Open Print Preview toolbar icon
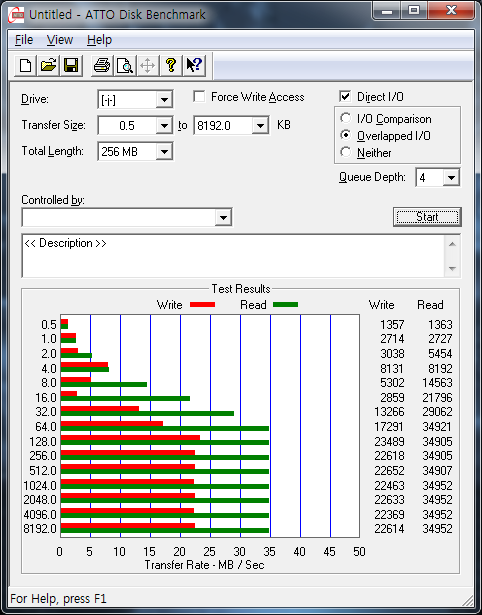 pyautogui.click(x=125, y=65)
